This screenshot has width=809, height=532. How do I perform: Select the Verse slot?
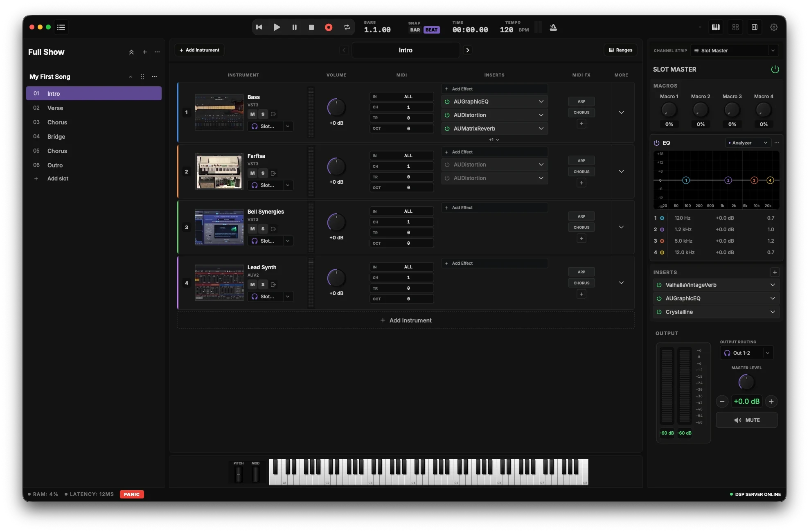[94, 108]
